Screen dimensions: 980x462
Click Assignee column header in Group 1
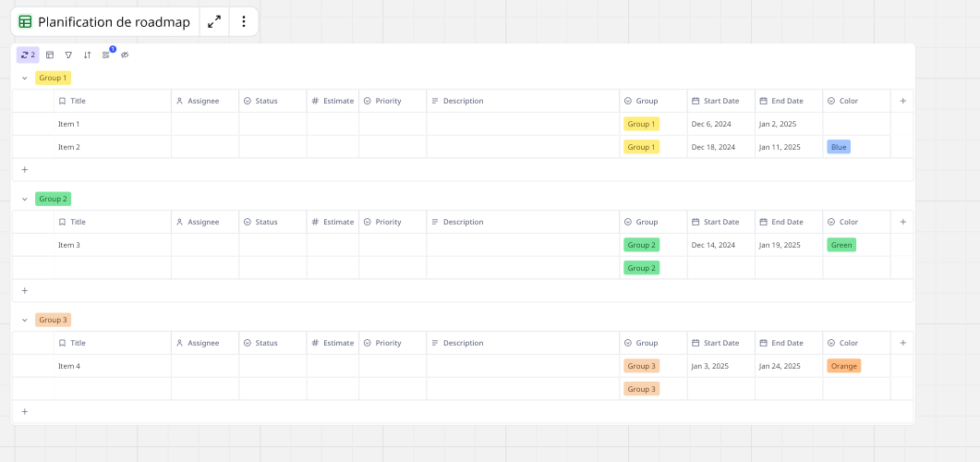click(205, 101)
